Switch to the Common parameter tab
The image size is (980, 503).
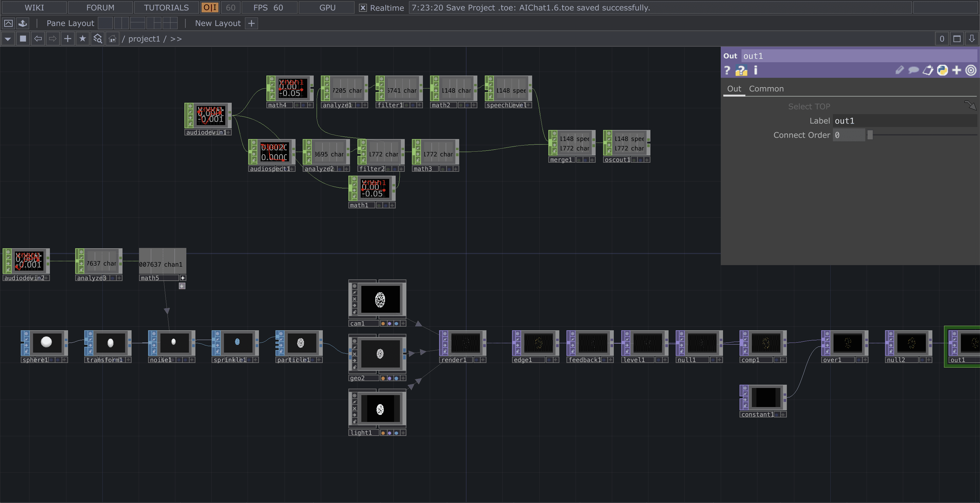pos(766,89)
